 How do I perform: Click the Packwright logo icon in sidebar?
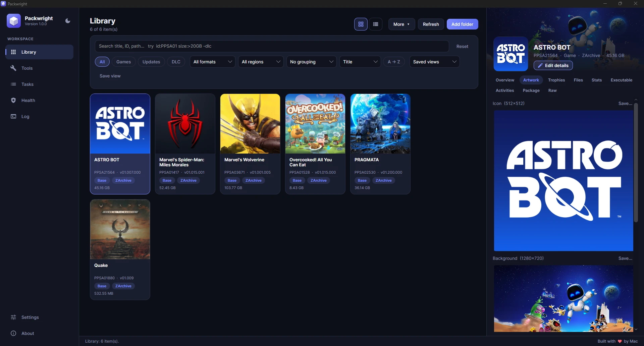pos(14,21)
